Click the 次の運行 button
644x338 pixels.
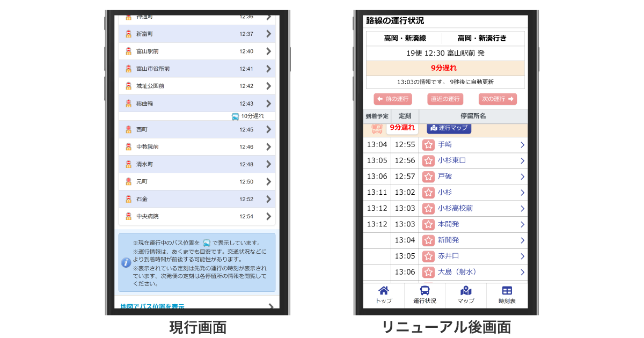point(497,99)
